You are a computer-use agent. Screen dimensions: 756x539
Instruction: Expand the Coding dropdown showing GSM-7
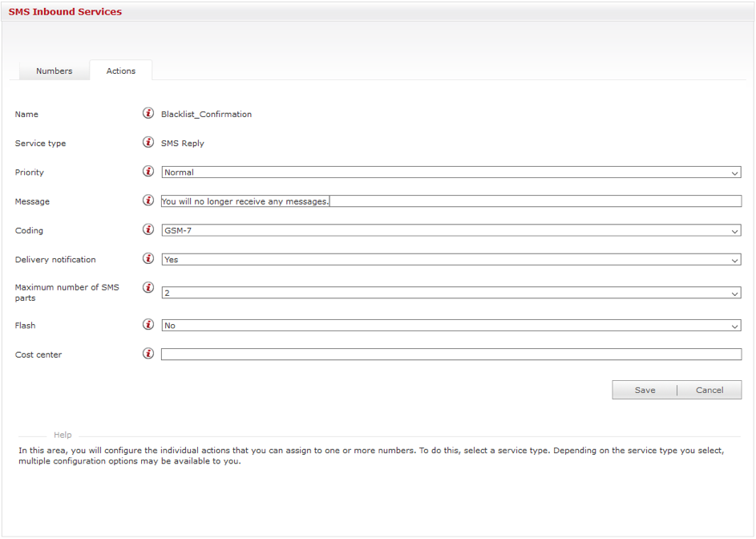click(451, 231)
